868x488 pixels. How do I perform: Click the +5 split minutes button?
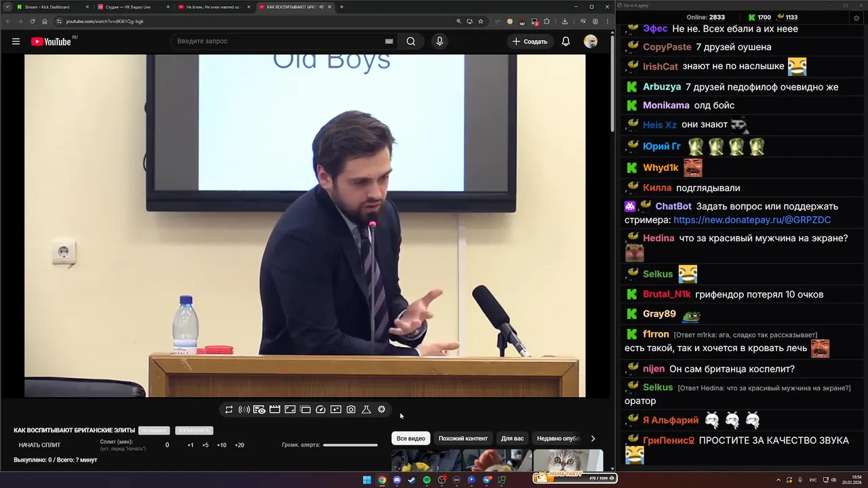pos(205,445)
